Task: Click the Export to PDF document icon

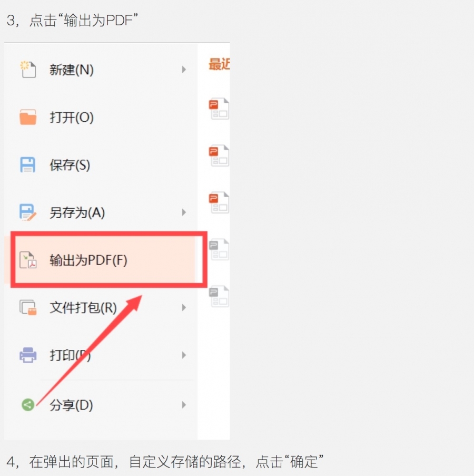Action: (x=28, y=260)
